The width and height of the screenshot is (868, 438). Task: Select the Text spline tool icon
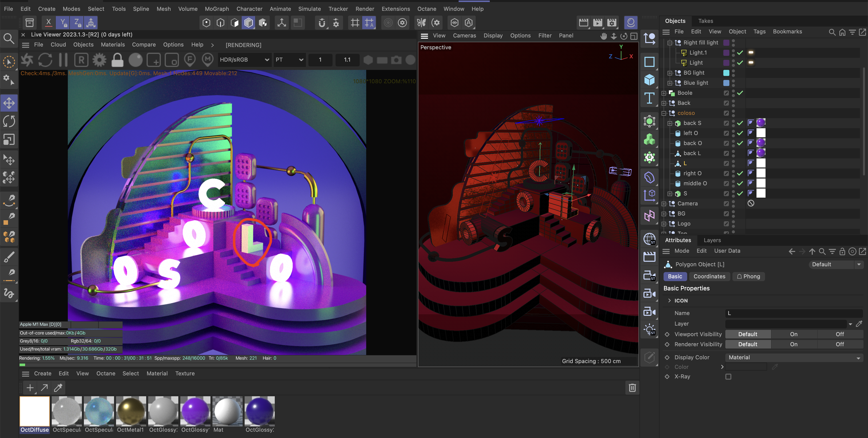point(649,98)
